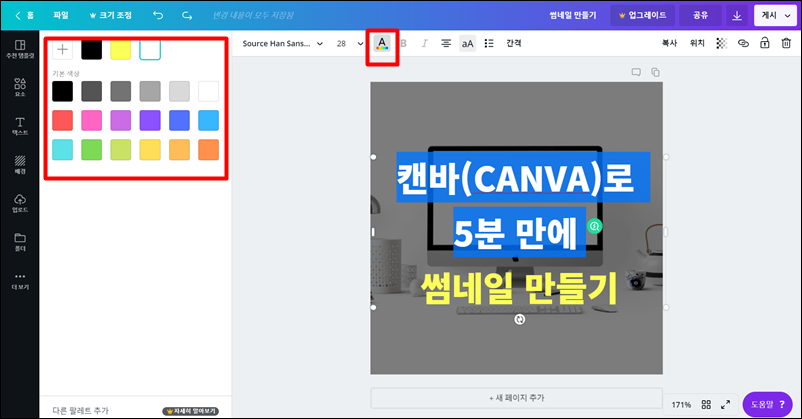The height and width of the screenshot is (419, 802).
Task: Click the add new color plus swatch
Action: coord(62,50)
